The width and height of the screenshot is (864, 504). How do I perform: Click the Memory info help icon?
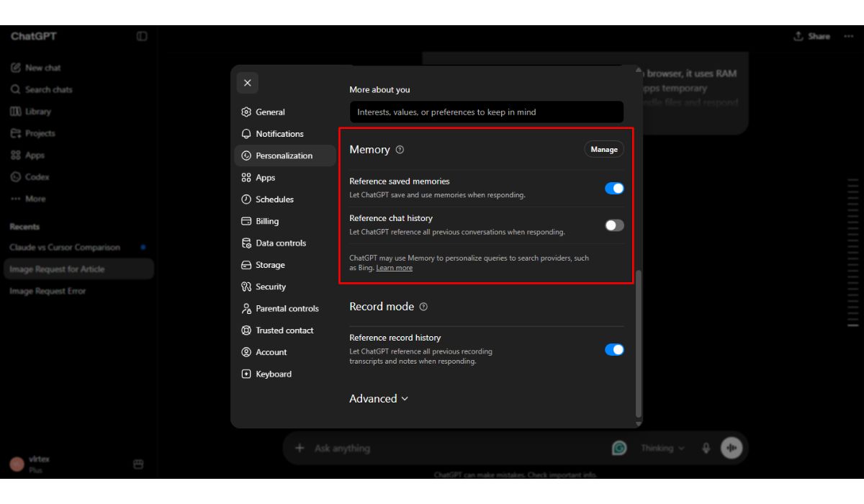(x=400, y=150)
